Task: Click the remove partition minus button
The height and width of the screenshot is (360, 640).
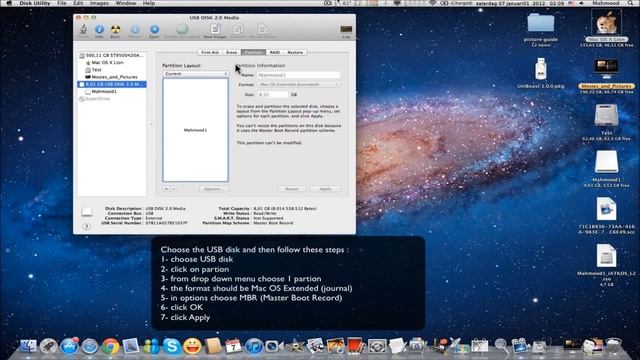Action: point(173,189)
